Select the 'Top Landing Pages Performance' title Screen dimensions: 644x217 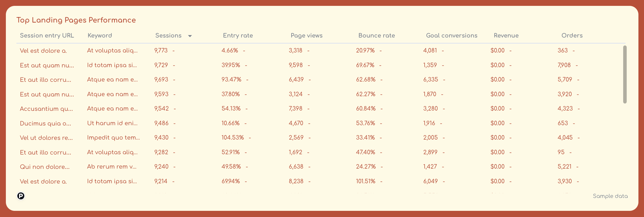(x=76, y=20)
